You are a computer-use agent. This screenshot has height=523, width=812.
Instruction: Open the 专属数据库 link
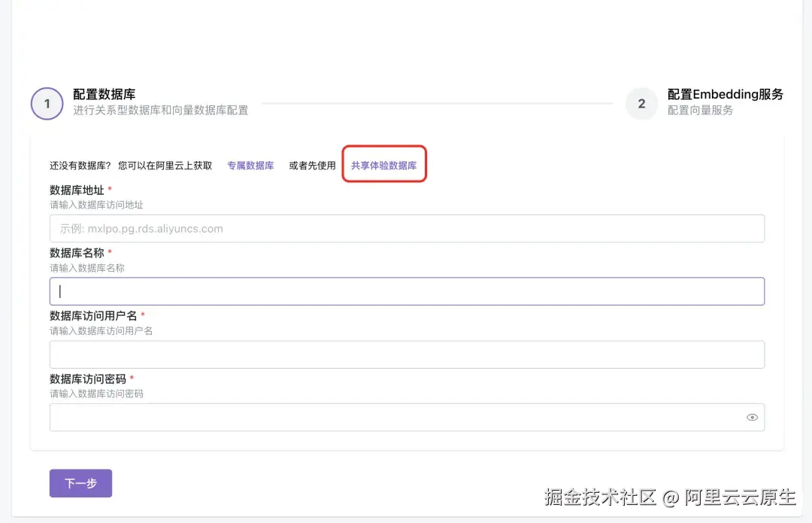(250, 166)
